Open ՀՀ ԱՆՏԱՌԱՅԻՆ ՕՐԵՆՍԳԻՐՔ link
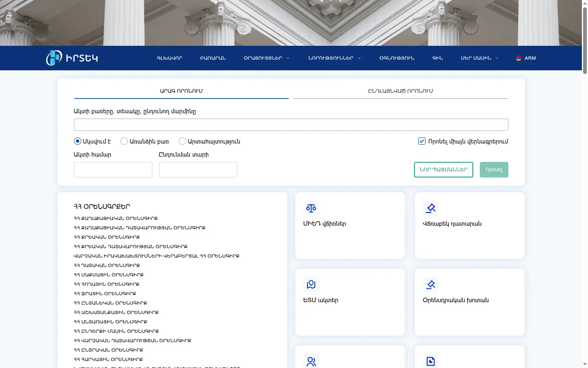 [x=110, y=322]
